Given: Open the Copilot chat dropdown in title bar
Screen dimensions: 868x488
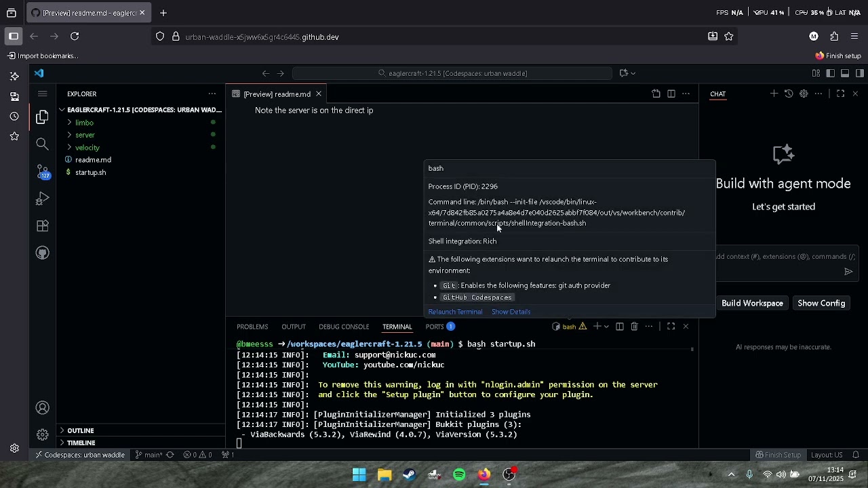Looking at the screenshot, I should [x=633, y=73].
